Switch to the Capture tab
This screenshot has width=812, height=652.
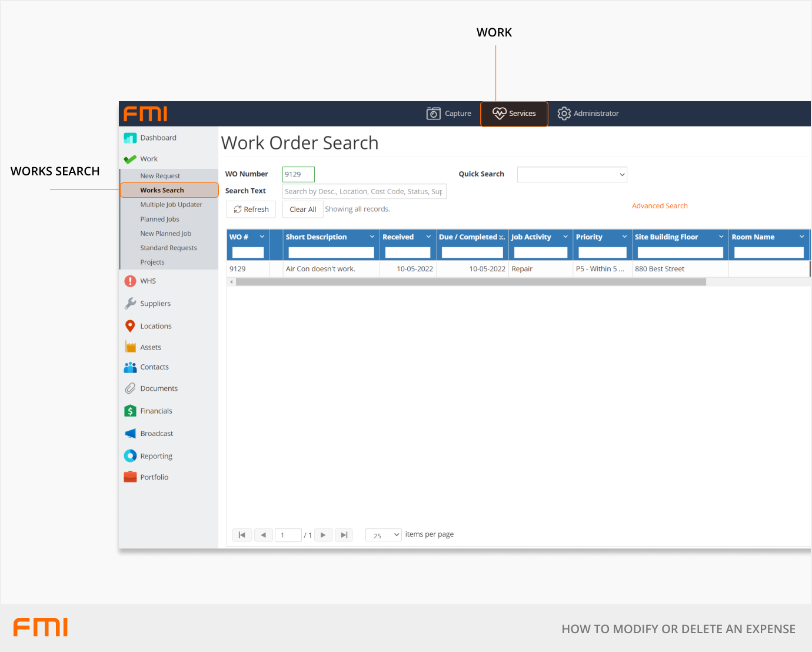(x=449, y=114)
